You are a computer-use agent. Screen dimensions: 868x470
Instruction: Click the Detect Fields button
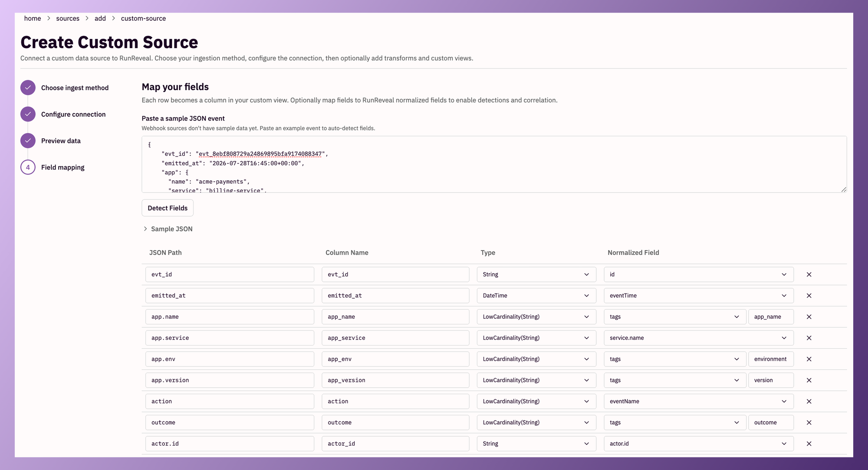pyautogui.click(x=168, y=208)
